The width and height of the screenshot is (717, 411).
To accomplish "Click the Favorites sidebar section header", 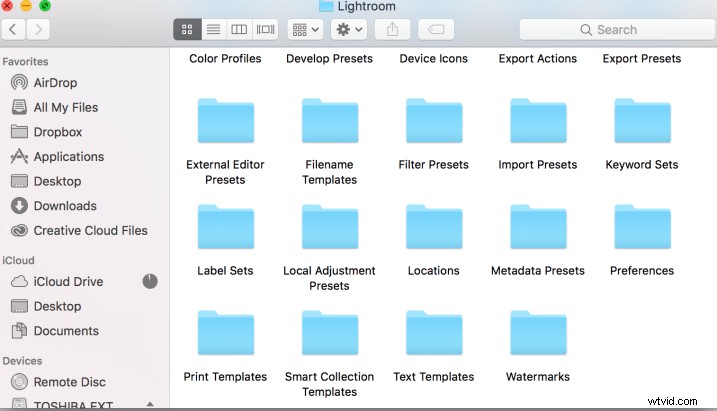I will [25, 62].
